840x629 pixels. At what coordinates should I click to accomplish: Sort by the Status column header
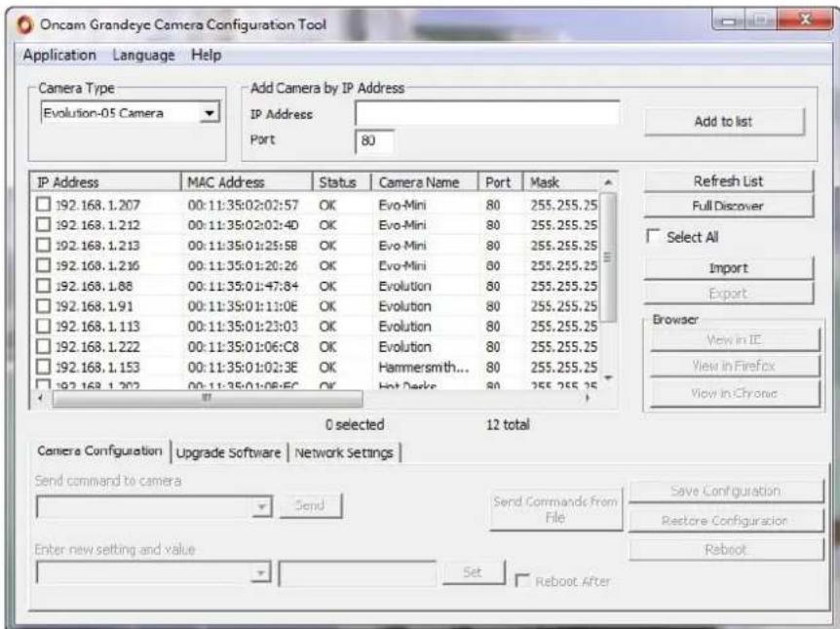342,182
